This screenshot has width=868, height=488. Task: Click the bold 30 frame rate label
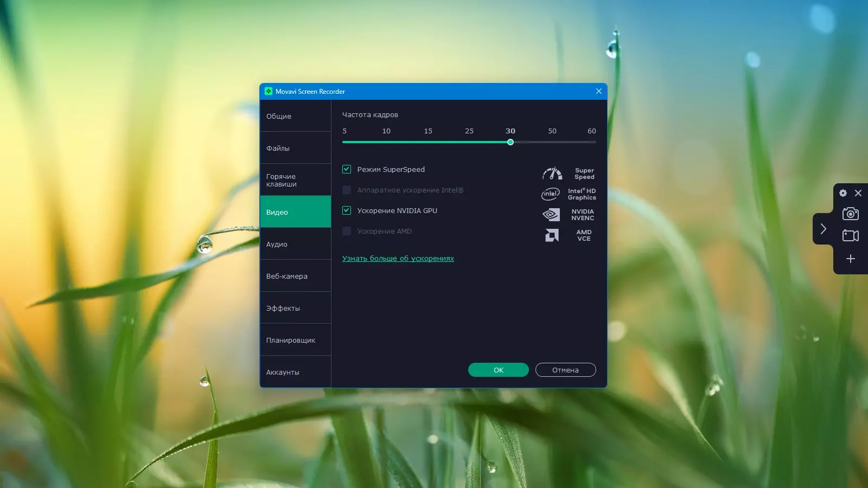pos(510,131)
